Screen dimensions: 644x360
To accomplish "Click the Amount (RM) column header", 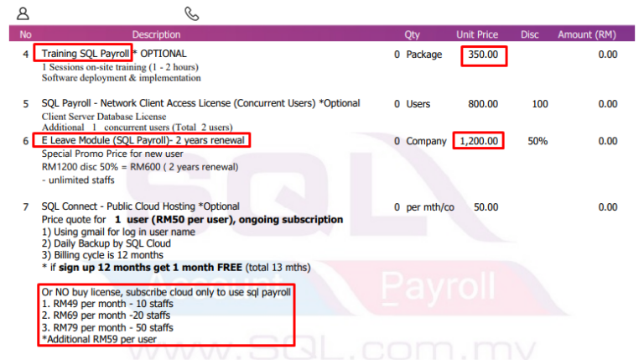I will point(586,34).
